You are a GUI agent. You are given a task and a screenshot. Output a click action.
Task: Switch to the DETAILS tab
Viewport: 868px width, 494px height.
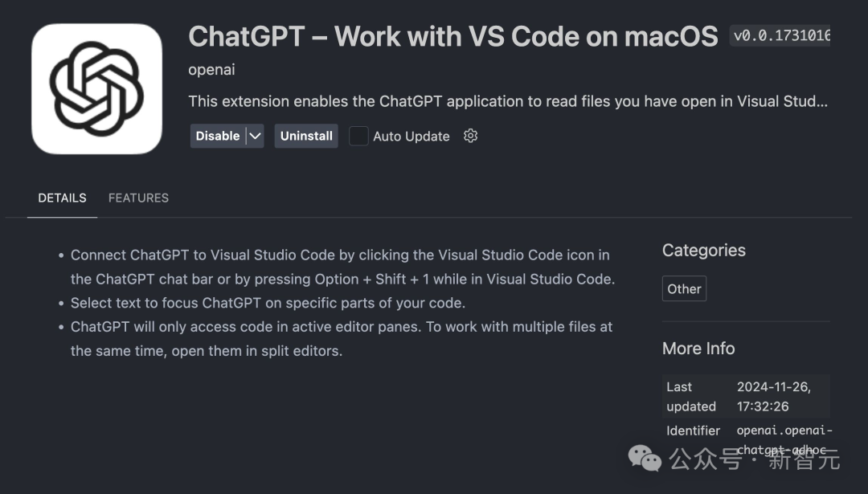(62, 198)
